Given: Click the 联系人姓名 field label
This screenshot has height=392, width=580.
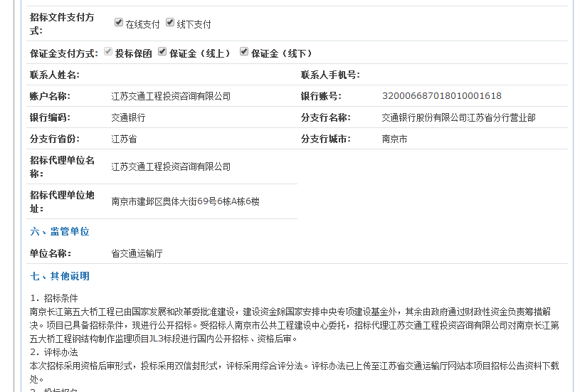Looking at the screenshot, I should pyautogui.click(x=54, y=75).
